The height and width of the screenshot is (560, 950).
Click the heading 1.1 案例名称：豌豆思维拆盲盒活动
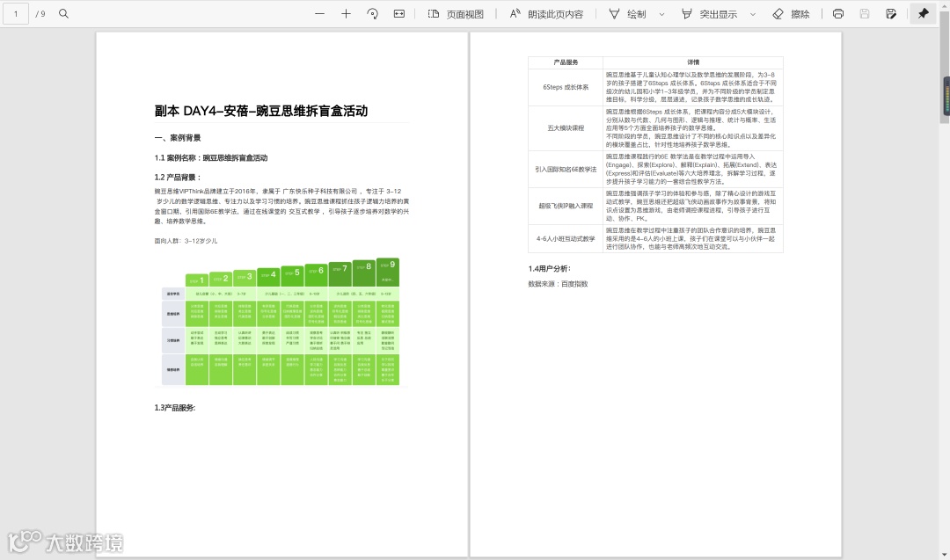211,158
